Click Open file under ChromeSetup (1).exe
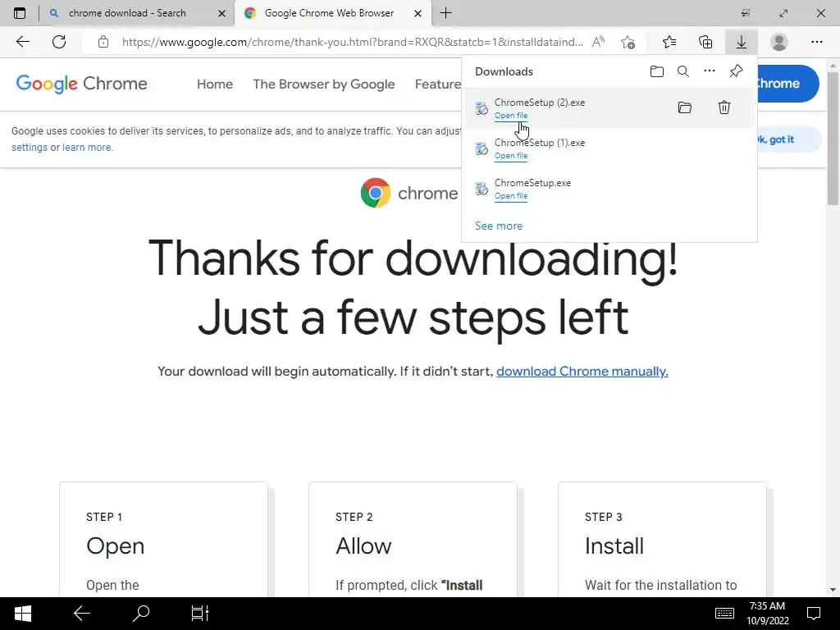The image size is (840, 630). tap(511, 156)
